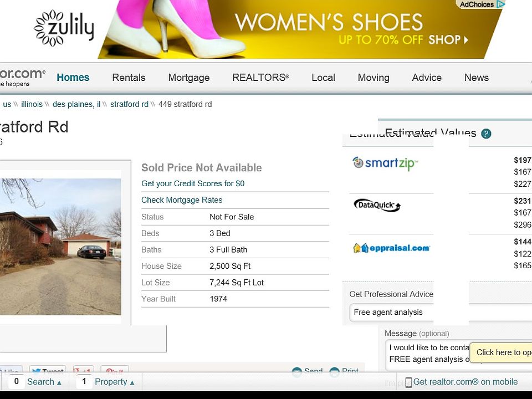This screenshot has height=399, width=532.
Task: Click Get realtor.com on mobile link
Action: 465,382
